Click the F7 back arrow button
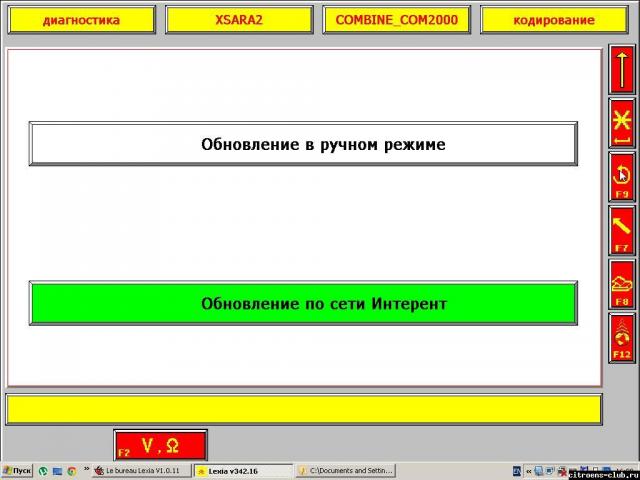The height and width of the screenshot is (480, 640). click(x=622, y=231)
